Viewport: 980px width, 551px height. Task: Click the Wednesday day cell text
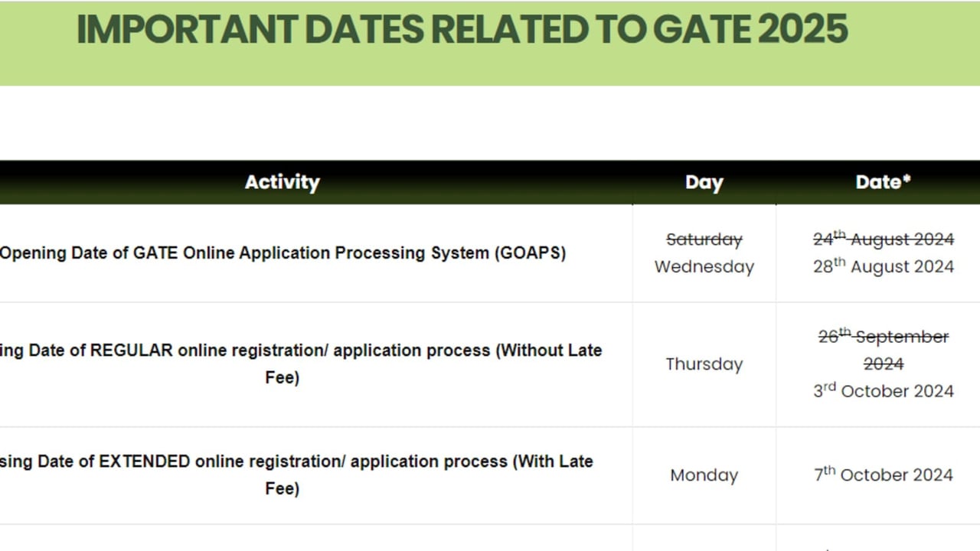coord(704,266)
